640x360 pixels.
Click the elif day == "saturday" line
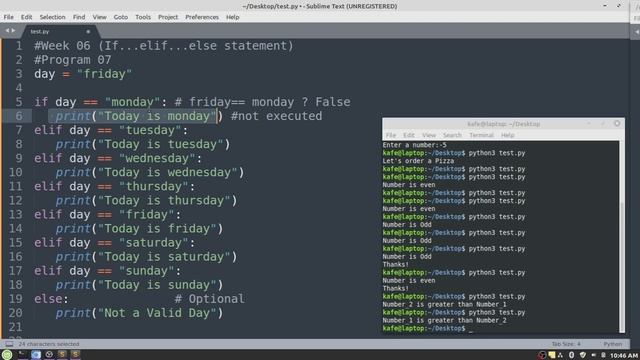(x=114, y=242)
